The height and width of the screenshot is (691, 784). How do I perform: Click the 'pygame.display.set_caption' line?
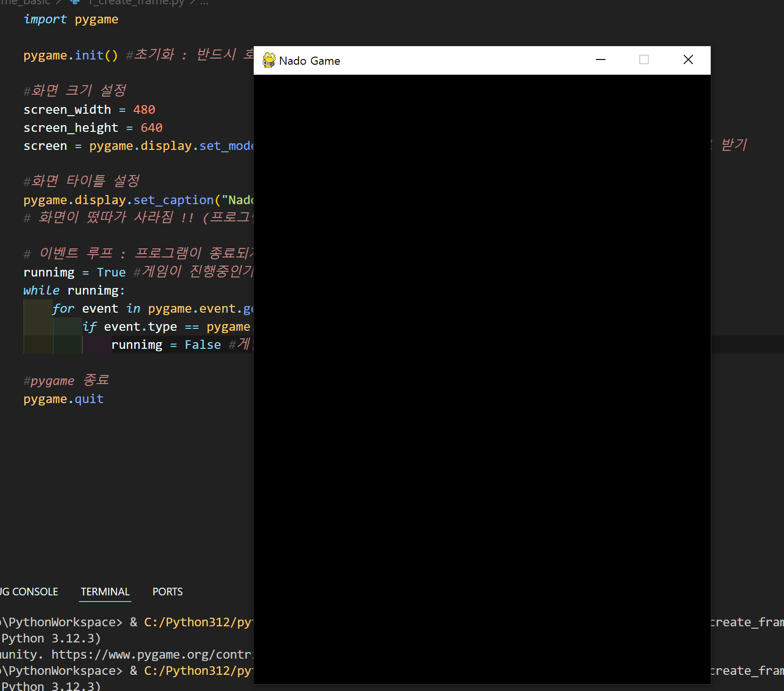(x=139, y=200)
